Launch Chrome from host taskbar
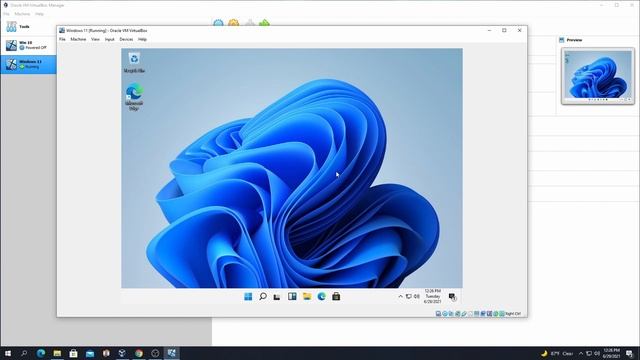The width and height of the screenshot is (640, 360). point(139,353)
